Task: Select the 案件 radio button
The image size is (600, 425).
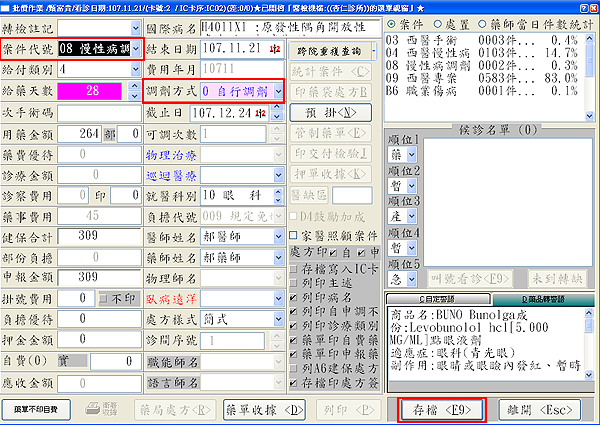Action: click(391, 21)
